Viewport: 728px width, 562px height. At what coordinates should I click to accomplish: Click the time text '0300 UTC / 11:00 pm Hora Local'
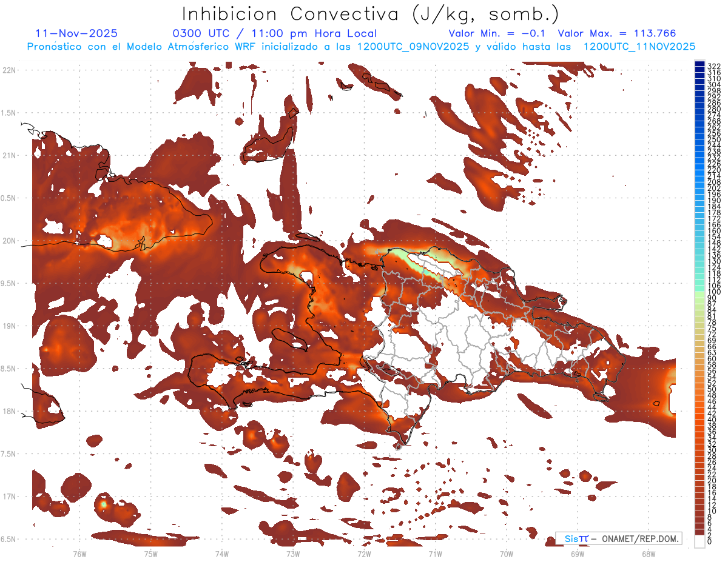tap(275, 33)
